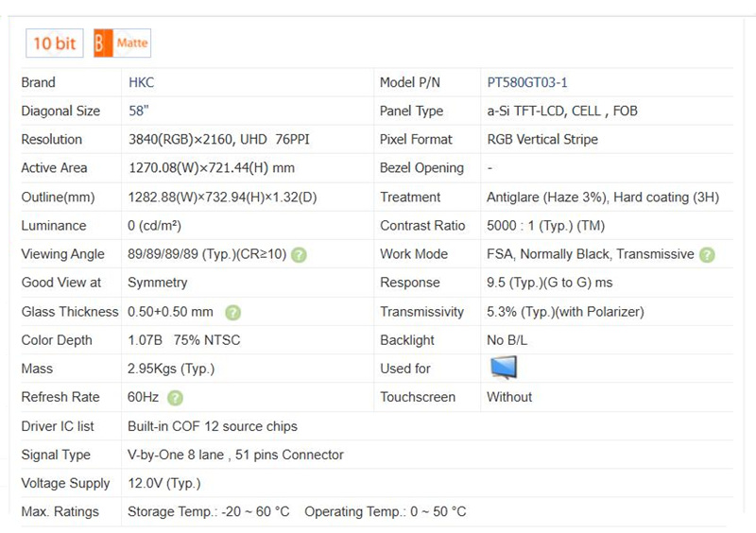Viewport: 756px width, 533px height.
Task: Open the help icon beside Viewing Angle
Action: click(299, 254)
